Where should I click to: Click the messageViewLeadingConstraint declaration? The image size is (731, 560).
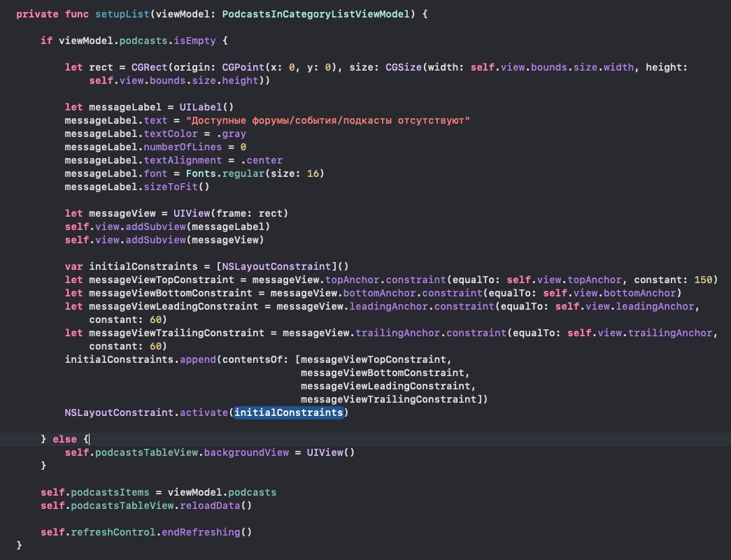pos(173,306)
